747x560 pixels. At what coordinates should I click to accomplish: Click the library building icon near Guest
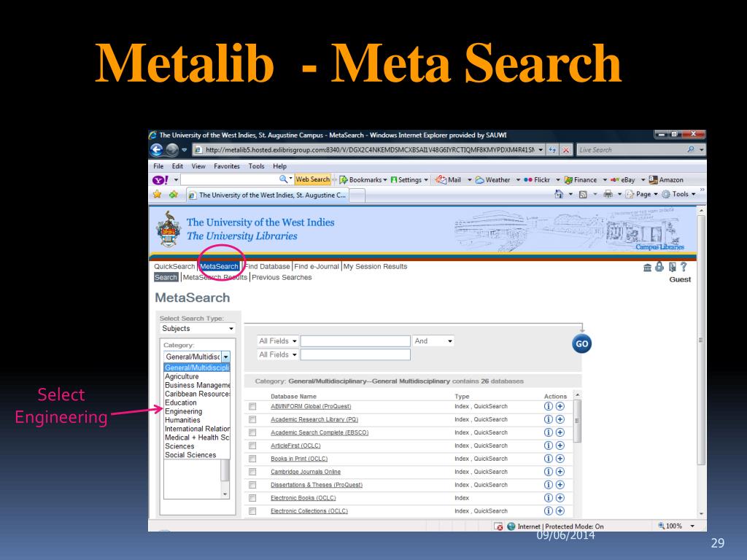point(648,267)
